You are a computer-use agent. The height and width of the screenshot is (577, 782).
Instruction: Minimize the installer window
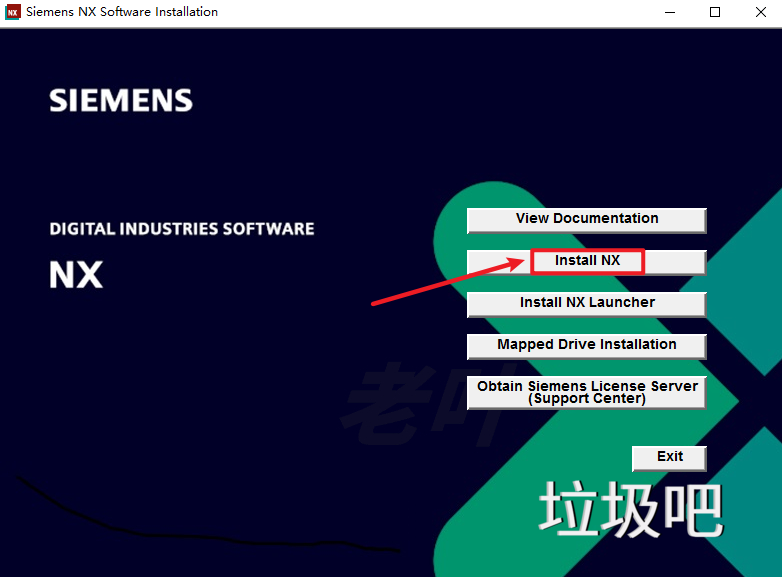tap(669, 12)
